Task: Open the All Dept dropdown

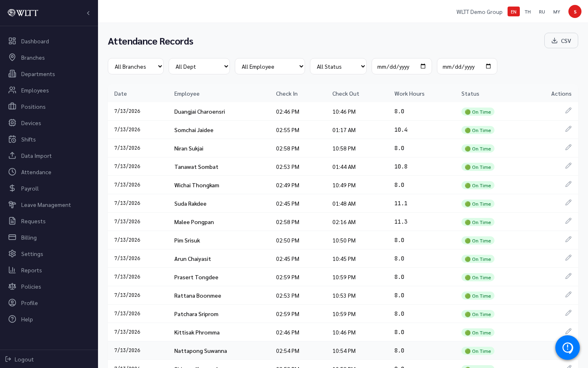Action: pyautogui.click(x=199, y=66)
